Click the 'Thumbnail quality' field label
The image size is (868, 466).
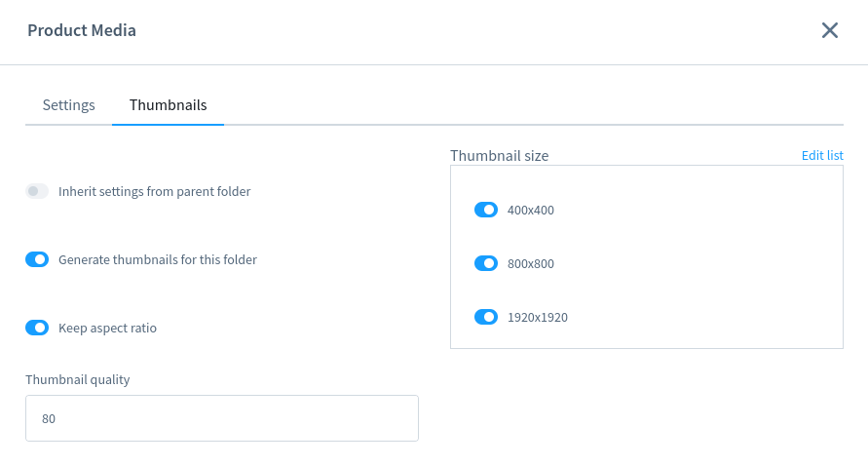coord(78,380)
